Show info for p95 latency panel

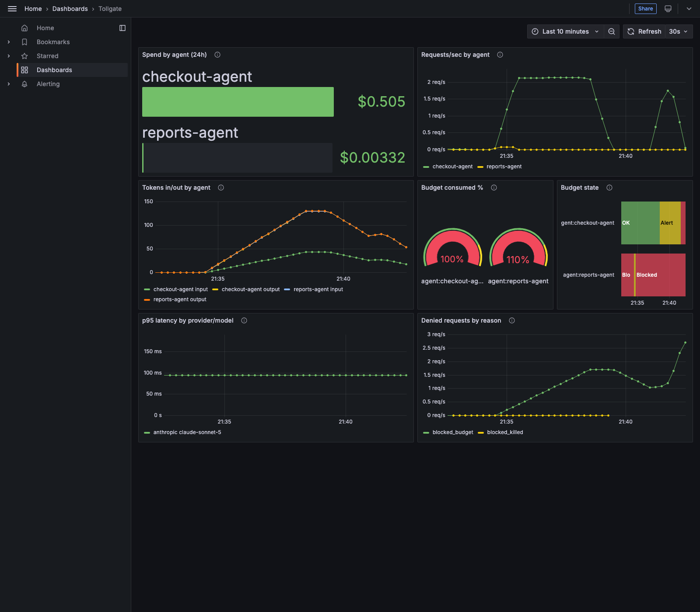coord(244,320)
